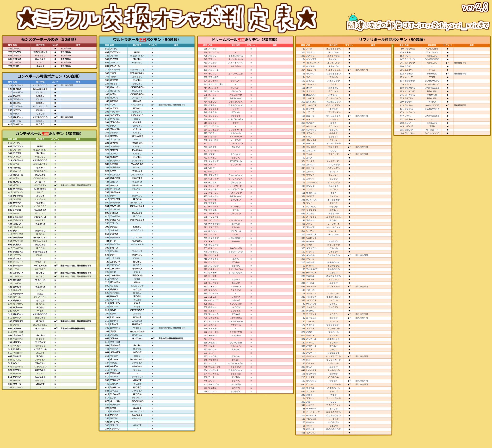The height and width of the screenshot is (448, 492).
Task: Click ミラクルスキン for エネコ in ウルトラボール table
Action: [x=137, y=73]
